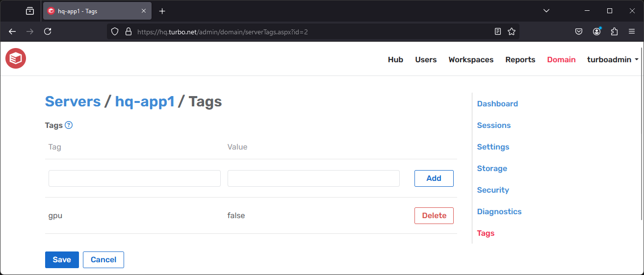The height and width of the screenshot is (275, 644).
Task: Open the Diagnostics sidebar link
Action: click(x=499, y=212)
